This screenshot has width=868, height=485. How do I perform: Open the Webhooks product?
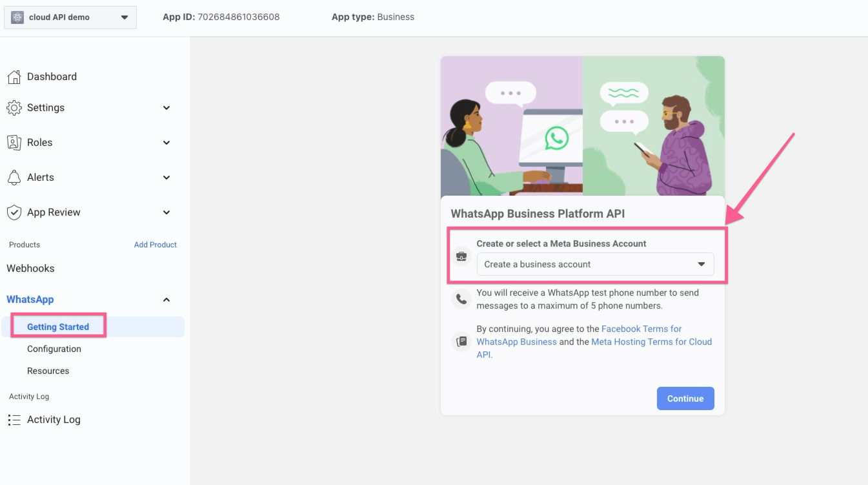tap(30, 269)
